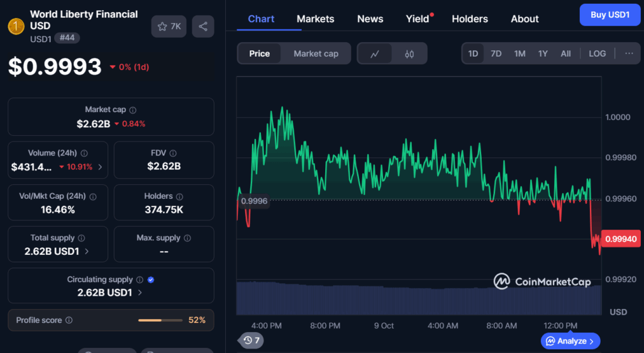644x353 pixels.
Task: Set chart range to All
Action: (565, 54)
